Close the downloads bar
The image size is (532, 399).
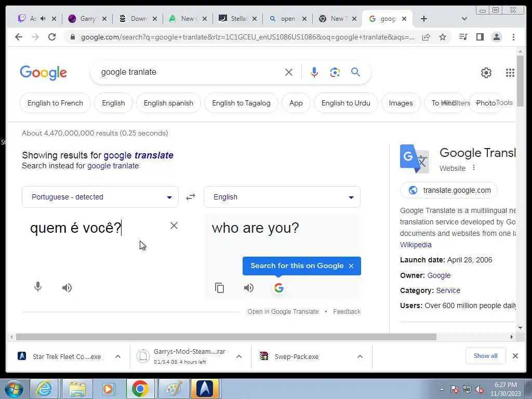click(x=515, y=356)
